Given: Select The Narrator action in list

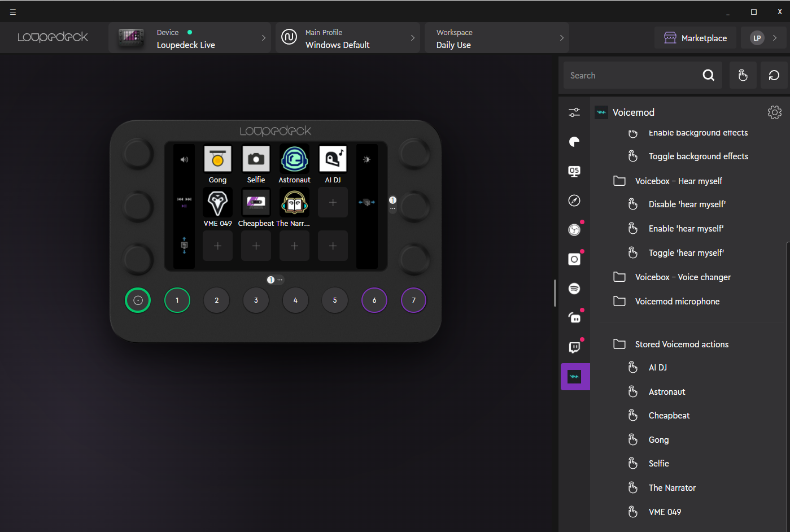Looking at the screenshot, I should (672, 488).
